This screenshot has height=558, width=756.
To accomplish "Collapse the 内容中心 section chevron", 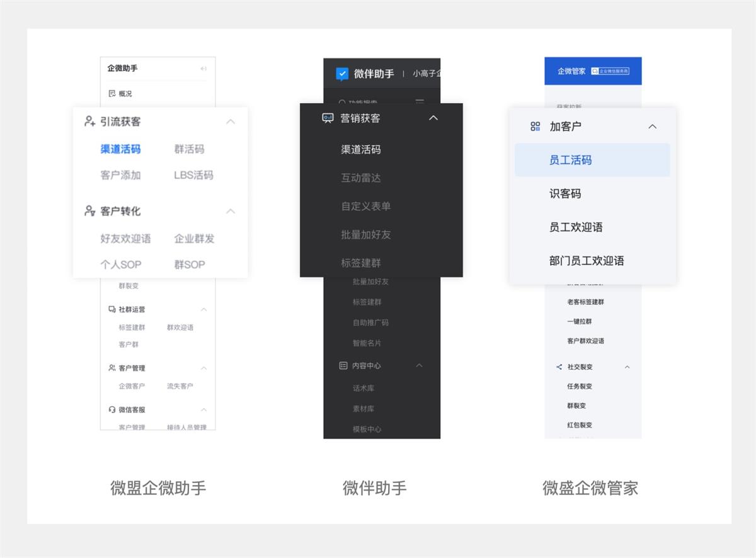I will (x=420, y=365).
